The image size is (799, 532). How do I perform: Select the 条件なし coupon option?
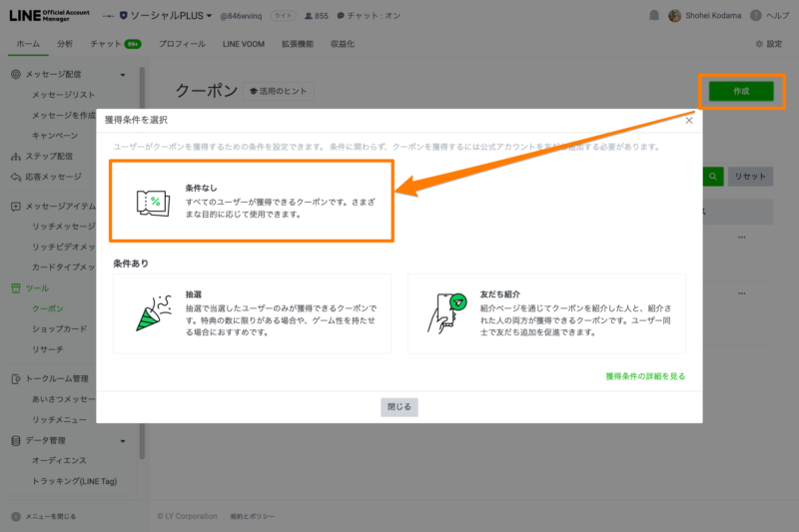pyautogui.click(x=252, y=201)
